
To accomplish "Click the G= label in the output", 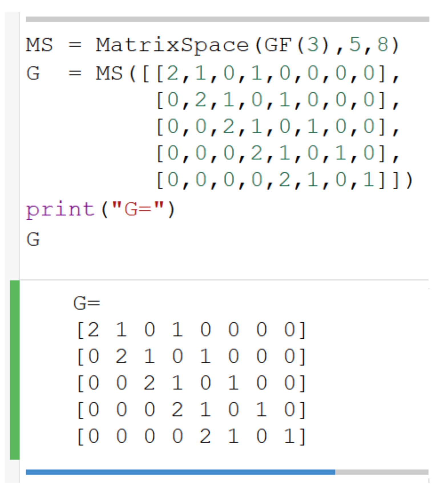I will [x=87, y=303].
